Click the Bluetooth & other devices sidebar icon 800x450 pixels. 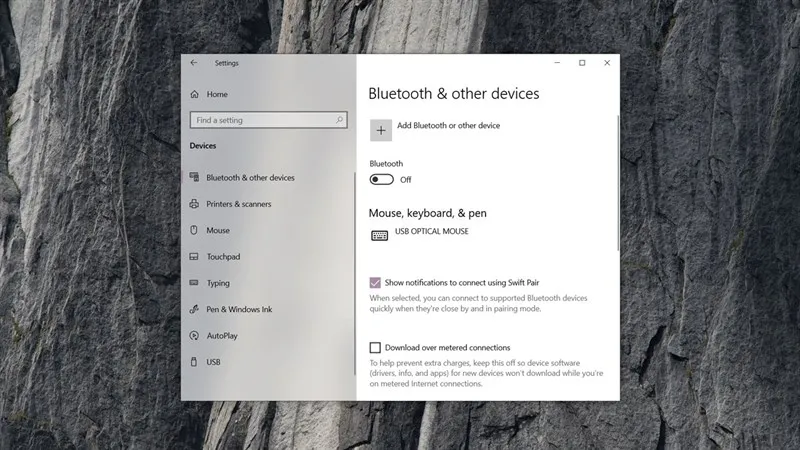(x=194, y=177)
